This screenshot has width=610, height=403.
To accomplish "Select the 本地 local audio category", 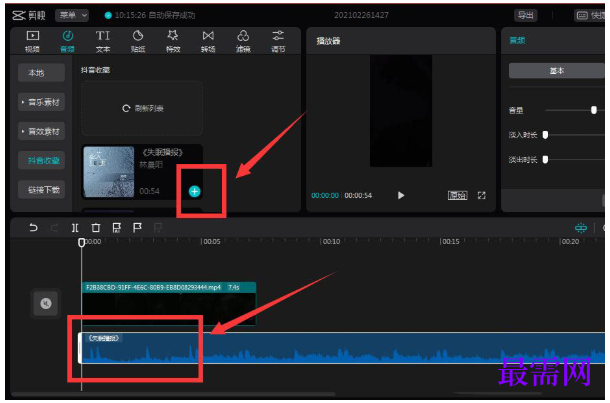I will 41,73.
